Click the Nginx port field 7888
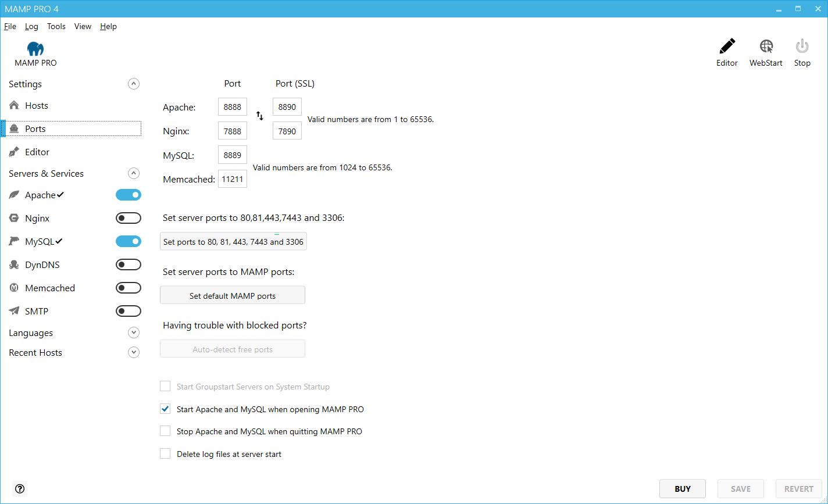Screen dimensions: 828x504 pyautogui.click(x=233, y=131)
